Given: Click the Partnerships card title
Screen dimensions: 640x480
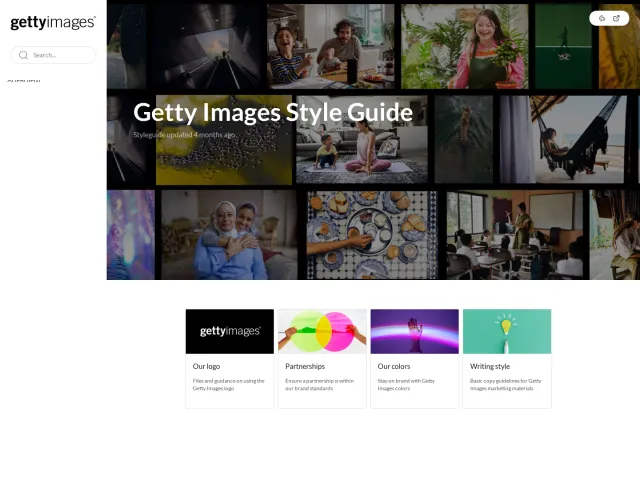Looking at the screenshot, I should click(305, 367).
